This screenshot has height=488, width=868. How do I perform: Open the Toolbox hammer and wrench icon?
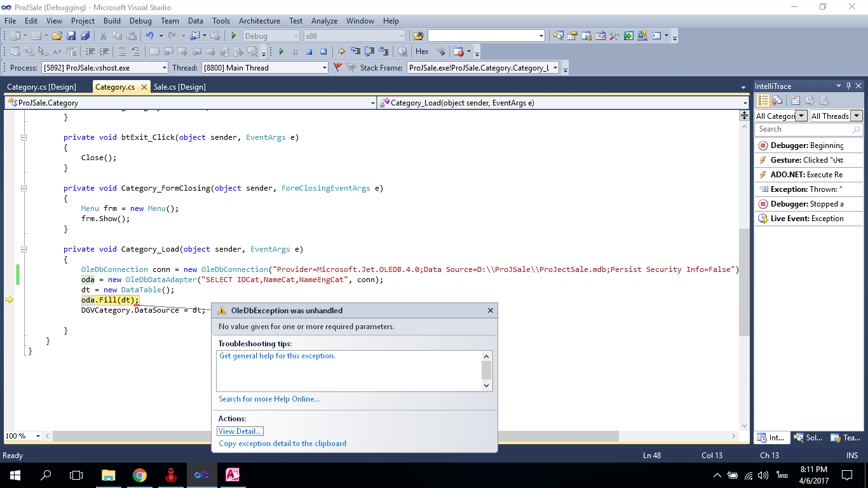pyautogui.click(x=614, y=36)
